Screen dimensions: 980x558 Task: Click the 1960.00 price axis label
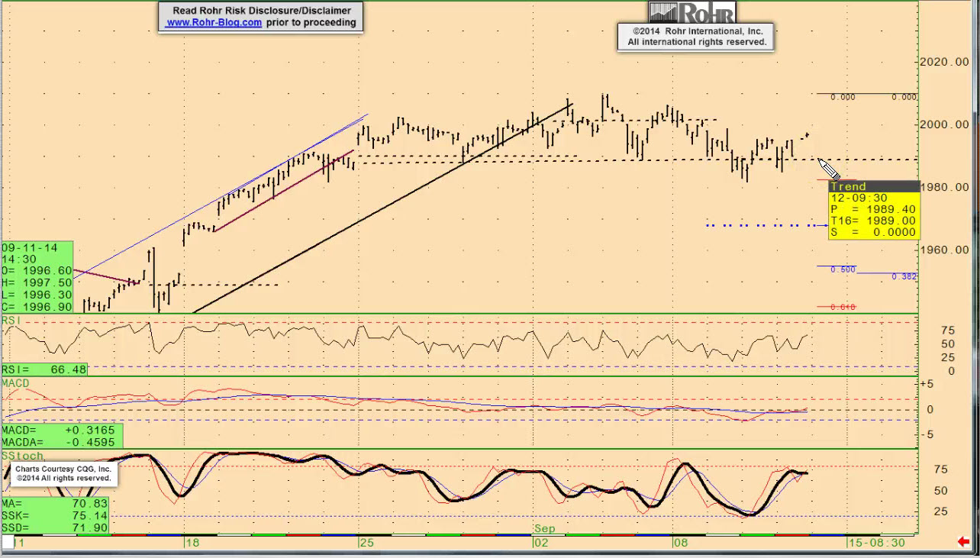pos(945,250)
